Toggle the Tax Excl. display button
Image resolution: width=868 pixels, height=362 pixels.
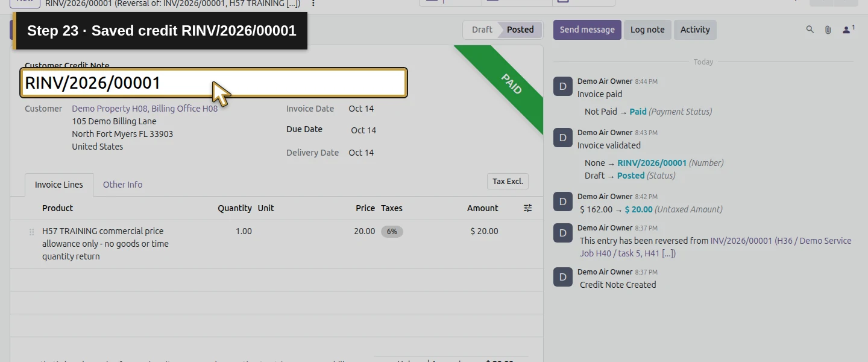pos(508,182)
